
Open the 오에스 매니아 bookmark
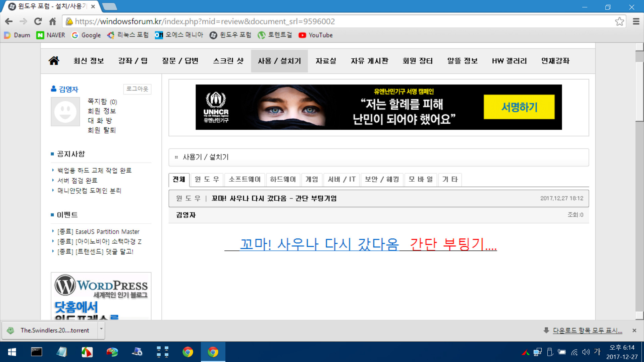(179, 35)
